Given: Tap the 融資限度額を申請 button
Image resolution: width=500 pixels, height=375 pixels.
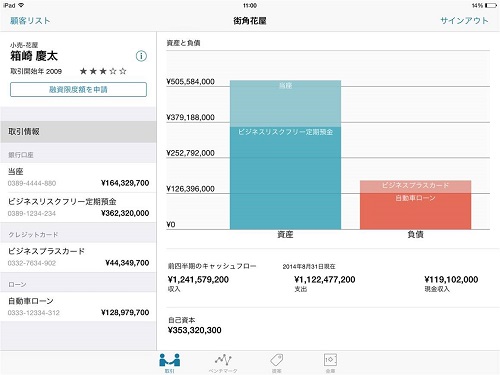Looking at the screenshot, I should (78, 89).
